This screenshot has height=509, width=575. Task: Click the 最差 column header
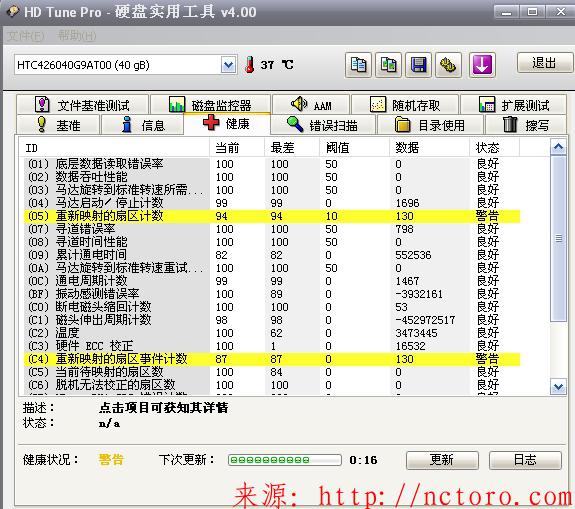pyautogui.click(x=292, y=148)
